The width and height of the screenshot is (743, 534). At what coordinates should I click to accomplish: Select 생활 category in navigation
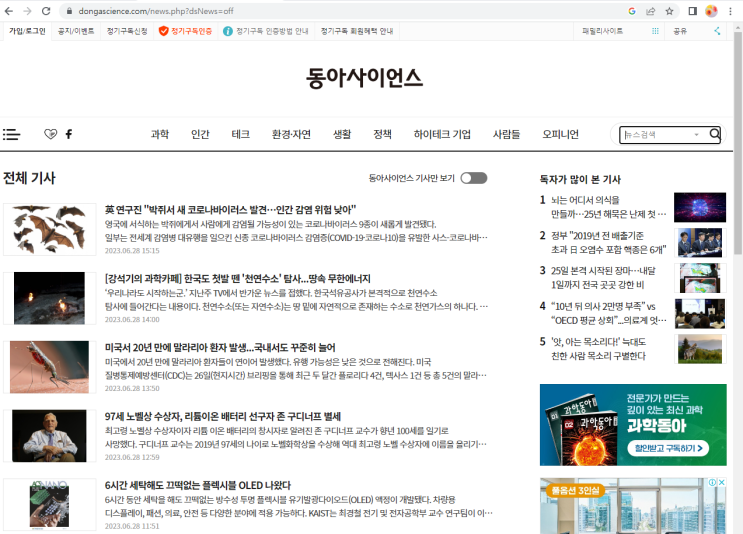click(x=342, y=134)
